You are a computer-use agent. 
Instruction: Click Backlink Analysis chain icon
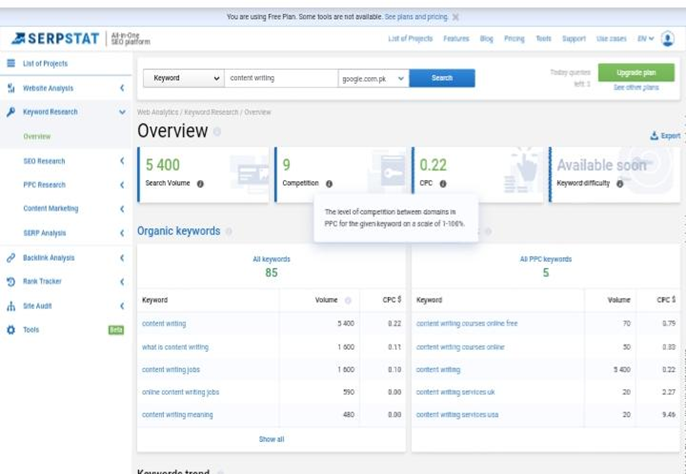(11, 258)
